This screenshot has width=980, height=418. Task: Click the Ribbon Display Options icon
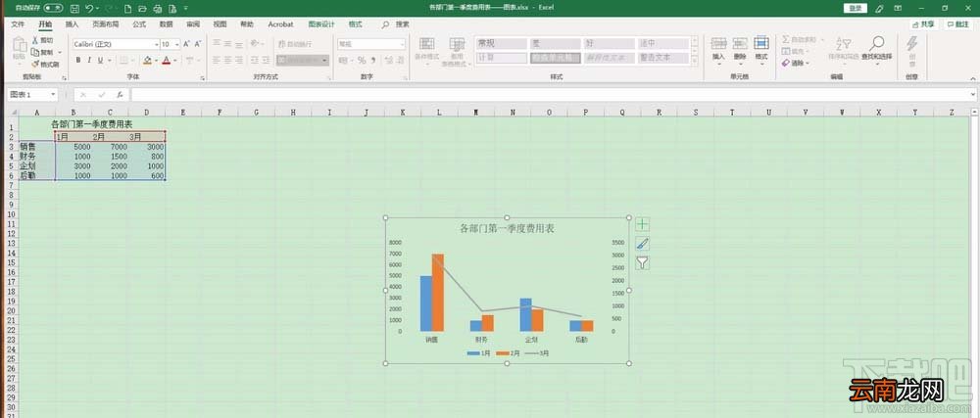click(x=898, y=8)
